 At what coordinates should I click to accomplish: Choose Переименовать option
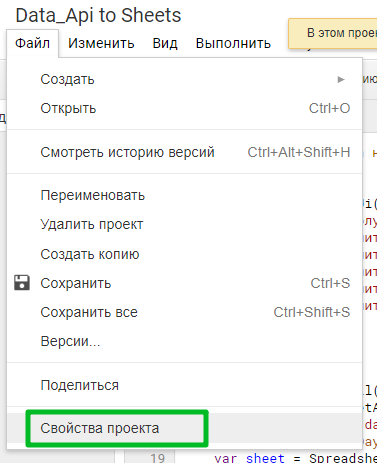point(185,195)
